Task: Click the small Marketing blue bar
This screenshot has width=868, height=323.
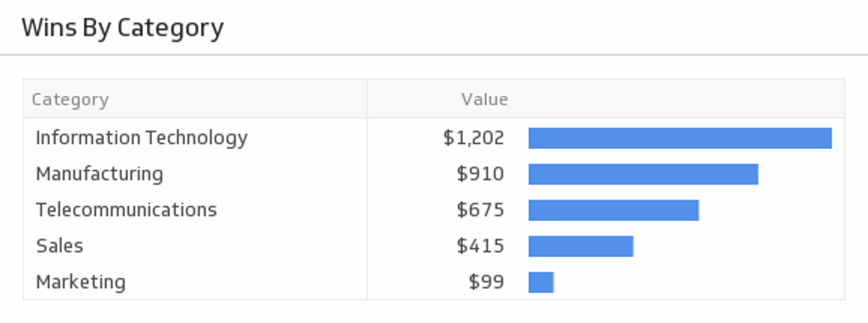Action: 541,283
